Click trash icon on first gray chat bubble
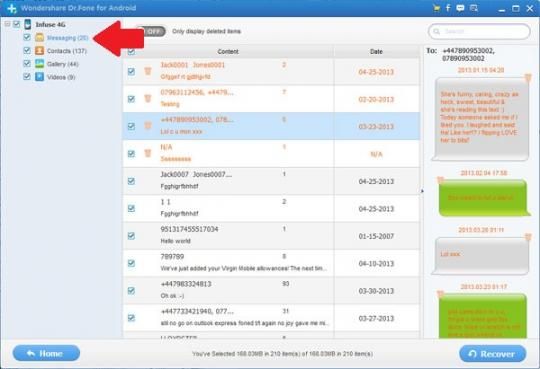This screenshot has height=369, width=540. (528, 78)
